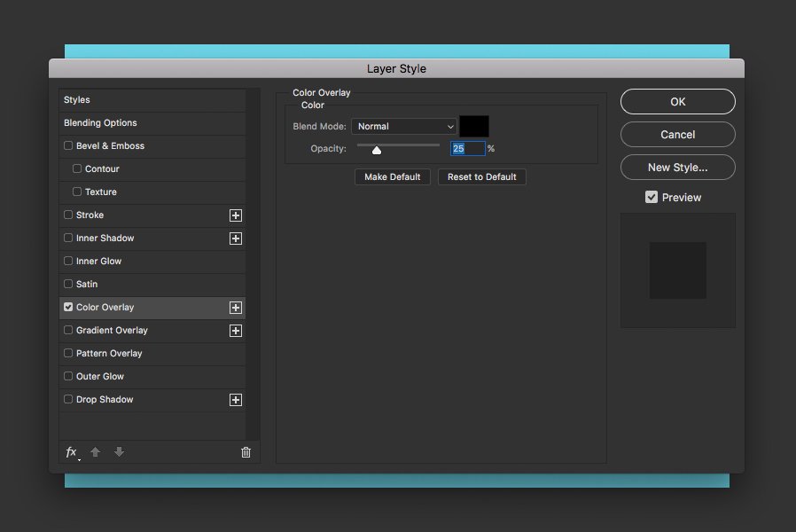Image resolution: width=796 pixels, height=532 pixels.
Task: Select Styles in the left list
Action: click(x=152, y=100)
